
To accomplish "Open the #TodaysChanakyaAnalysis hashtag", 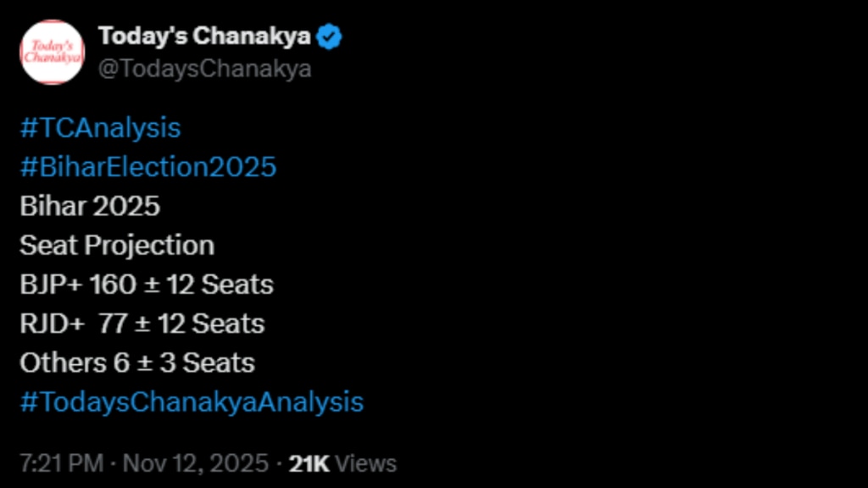I will point(192,402).
